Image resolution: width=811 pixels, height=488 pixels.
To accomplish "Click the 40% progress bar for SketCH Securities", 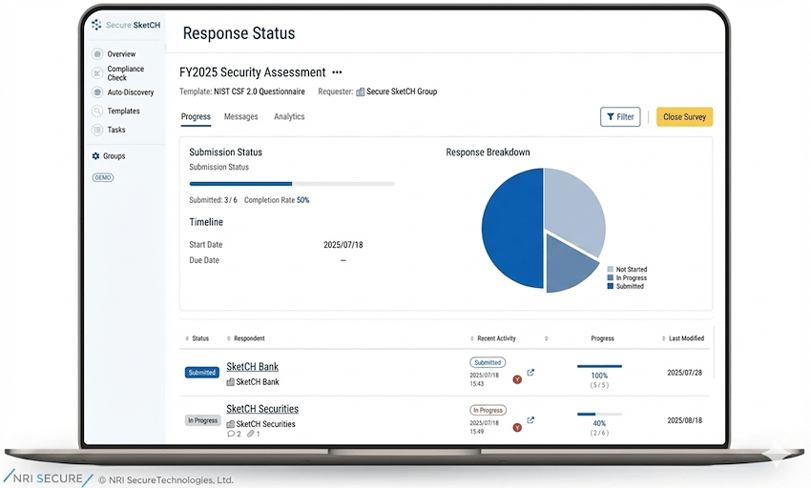I will pyautogui.click(x=599, y=414).
